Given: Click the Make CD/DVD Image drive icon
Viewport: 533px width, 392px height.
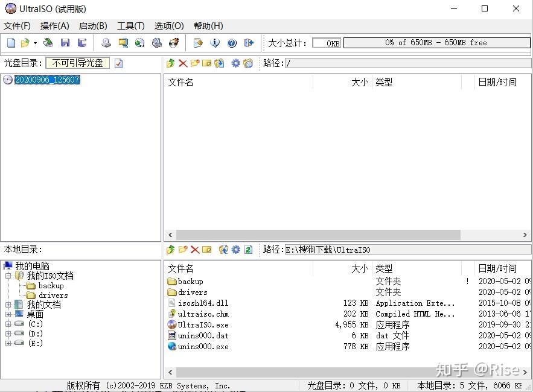Looking at the screenshot, I should (106, 43).
